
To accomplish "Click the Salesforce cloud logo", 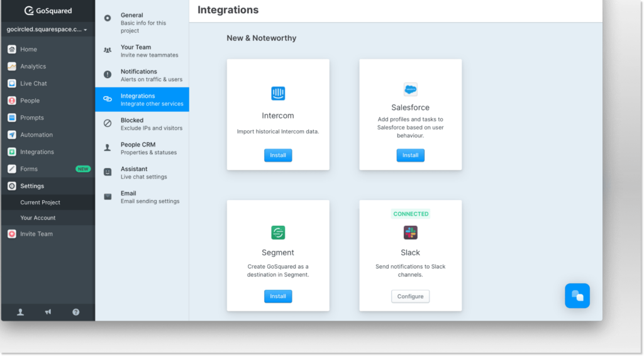I will (410, 89).
